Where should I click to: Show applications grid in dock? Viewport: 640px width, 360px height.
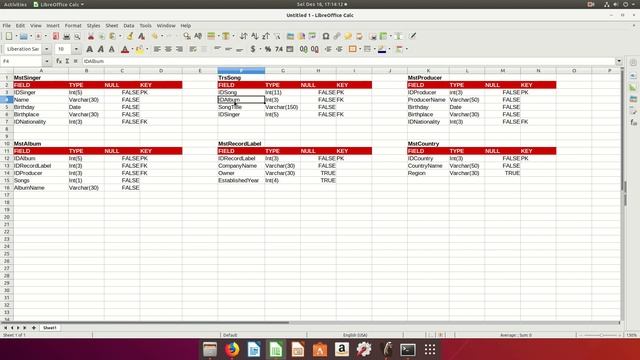[x=430, y=350]
